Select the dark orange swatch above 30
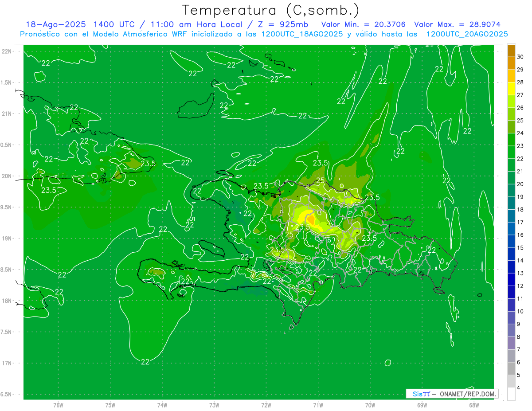 point(511,51)
